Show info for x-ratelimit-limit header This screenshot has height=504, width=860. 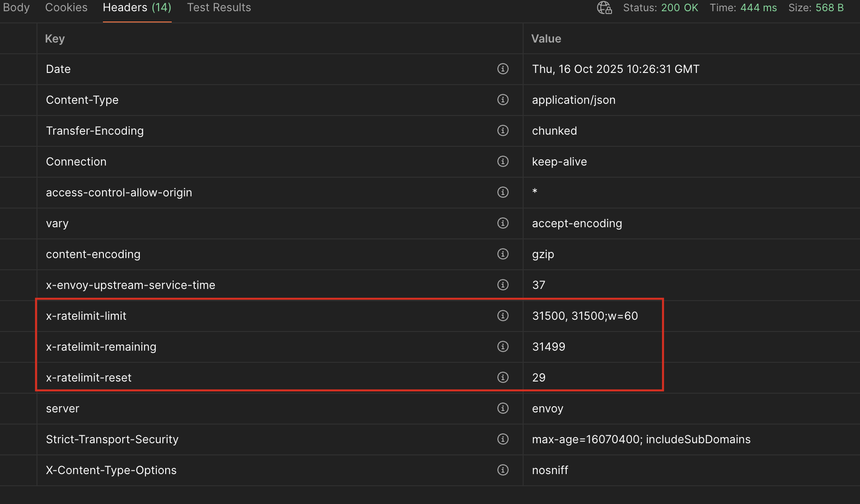coord(503,316)
